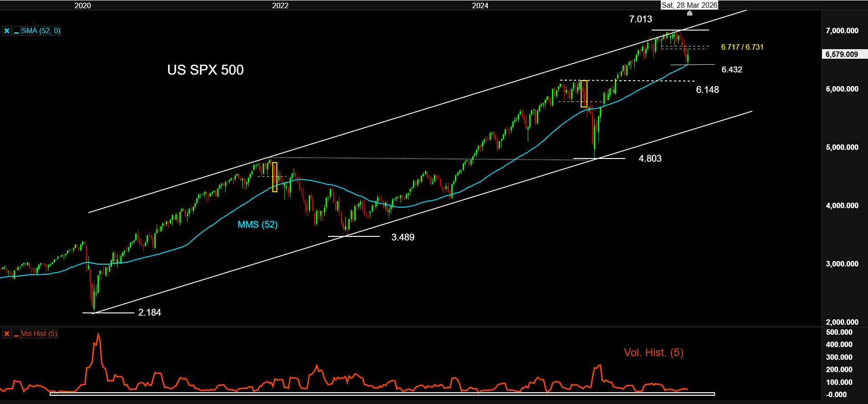This screenshot has height=404, width=868.
Task: Click the small date marker arrow below the date flag
Action: (x=689, y=13)
